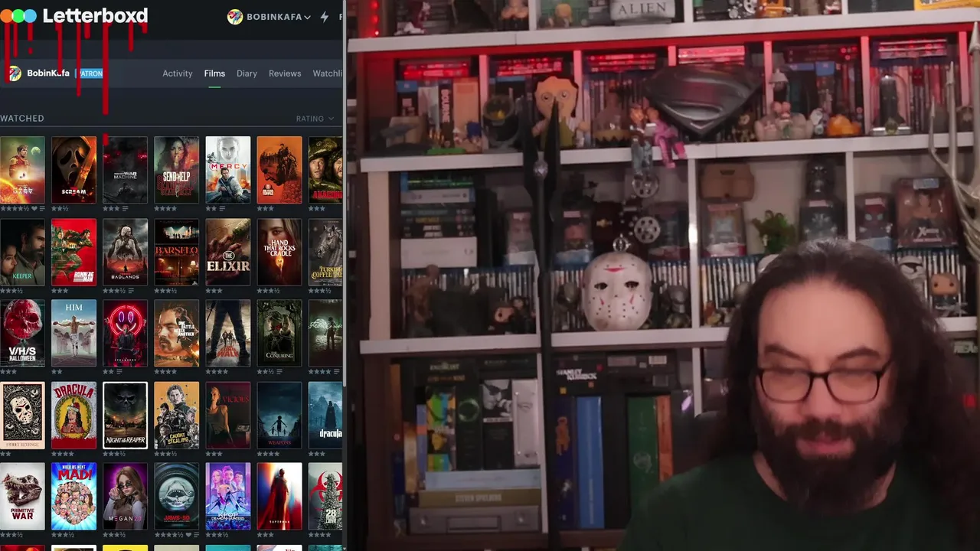980x551 pixels.
Task: Switch to the Activity tab
Action: 178,73
